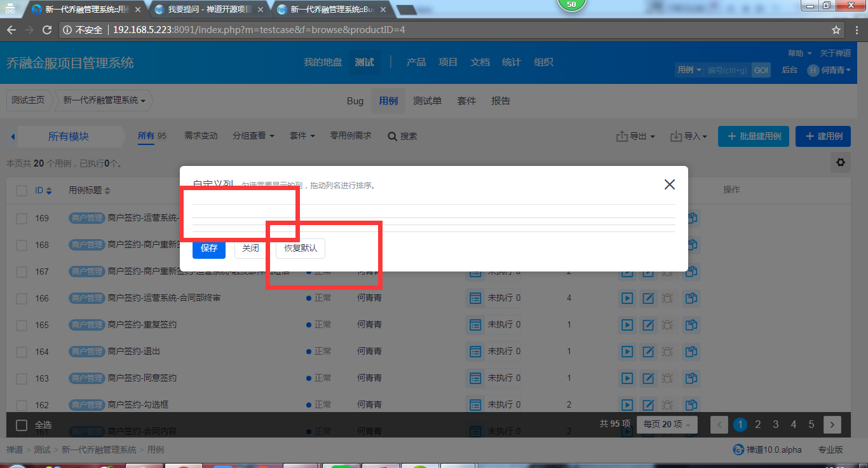
Task: Run the case 商户签约-运营系统-合同部终审
Action: (627, 298)
